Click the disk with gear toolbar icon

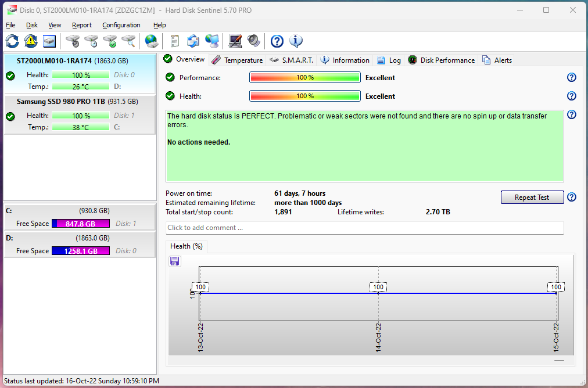pos(73,41)
